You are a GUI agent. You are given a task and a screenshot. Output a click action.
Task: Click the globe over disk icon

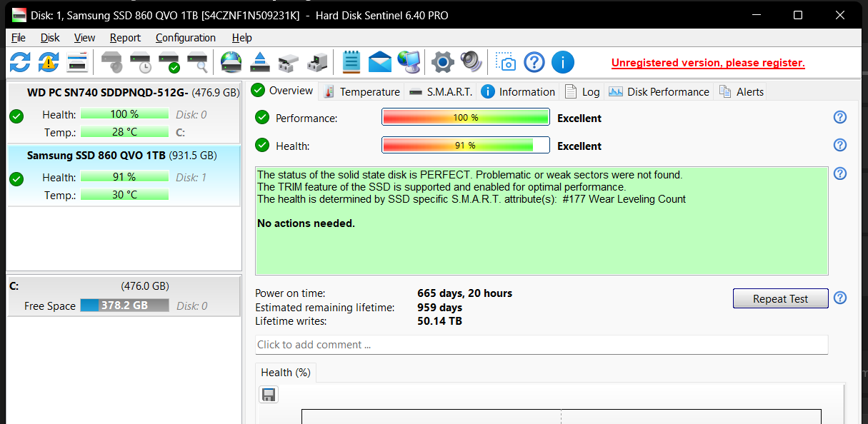coord(231,62)
